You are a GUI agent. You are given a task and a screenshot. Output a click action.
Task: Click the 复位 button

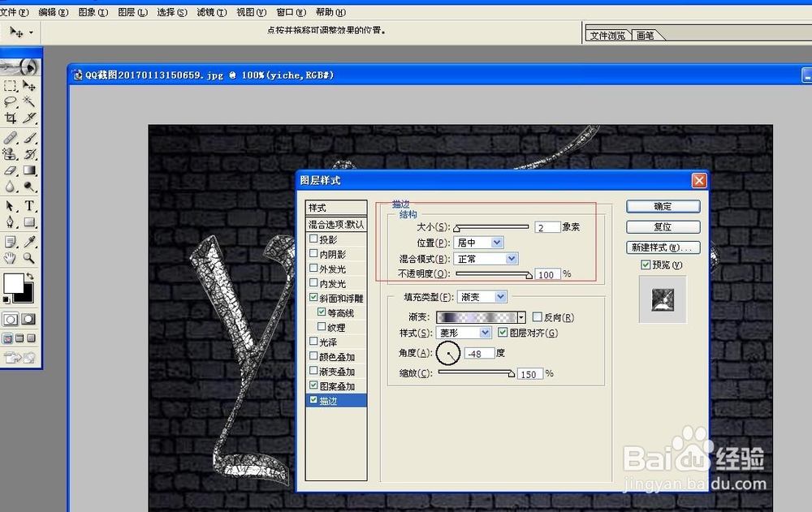pyautogui.click(x=663, y=226)
